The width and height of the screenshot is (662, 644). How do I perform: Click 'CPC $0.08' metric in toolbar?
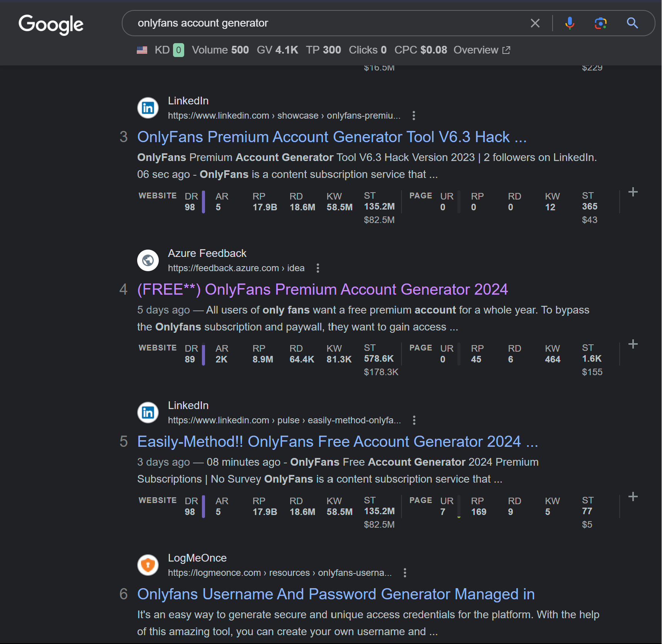point(421,50)
